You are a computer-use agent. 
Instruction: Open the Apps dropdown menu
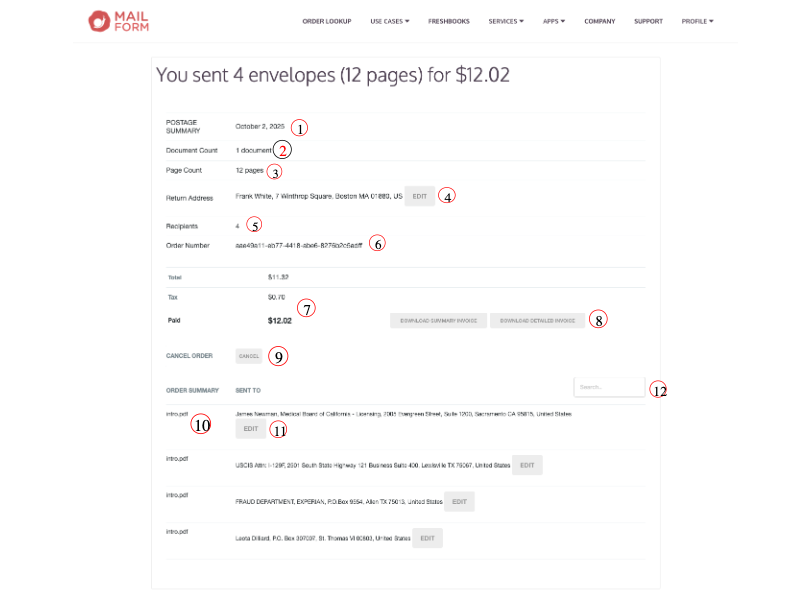click(554, 21)
